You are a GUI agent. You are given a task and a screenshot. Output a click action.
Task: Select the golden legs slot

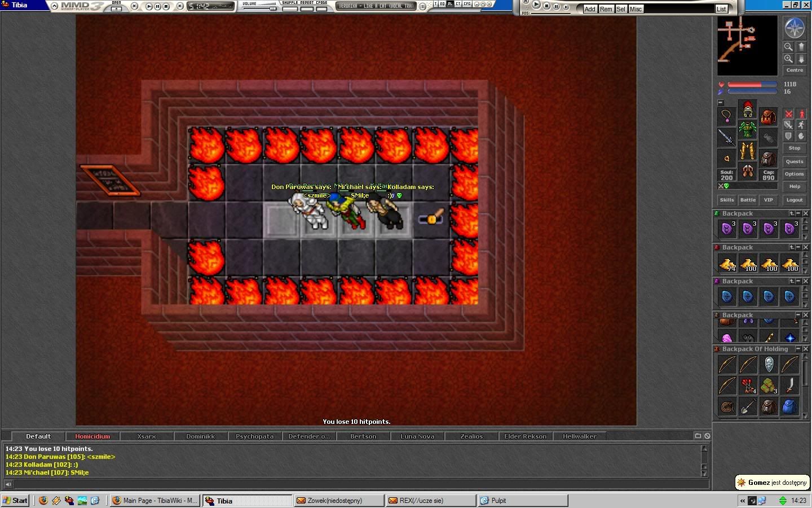[748, 151]
